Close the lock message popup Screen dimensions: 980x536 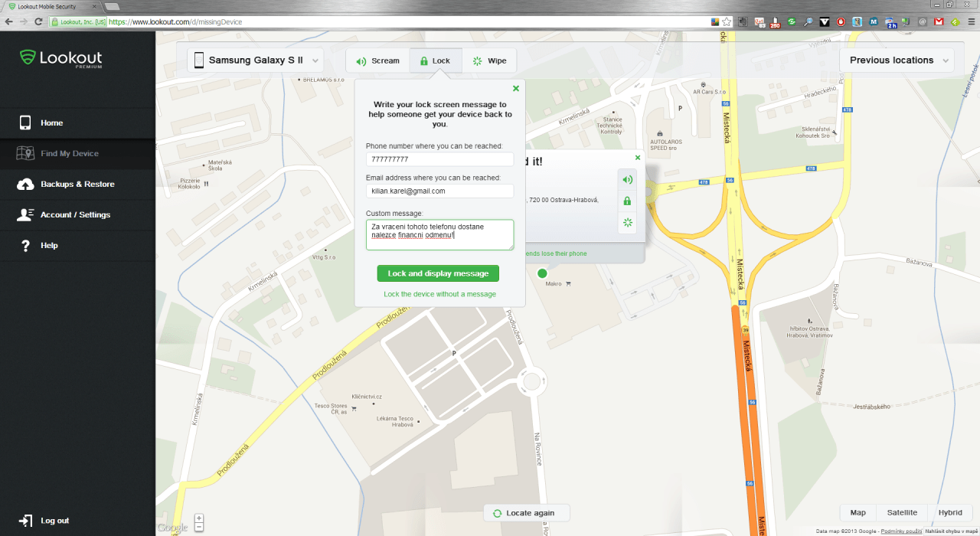click(516, 88)
